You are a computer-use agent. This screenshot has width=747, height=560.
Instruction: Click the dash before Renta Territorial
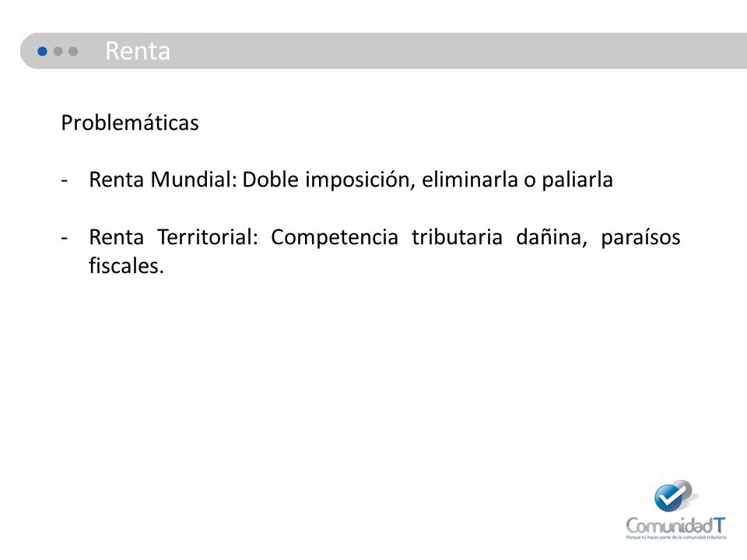click(x=65, y=238)
